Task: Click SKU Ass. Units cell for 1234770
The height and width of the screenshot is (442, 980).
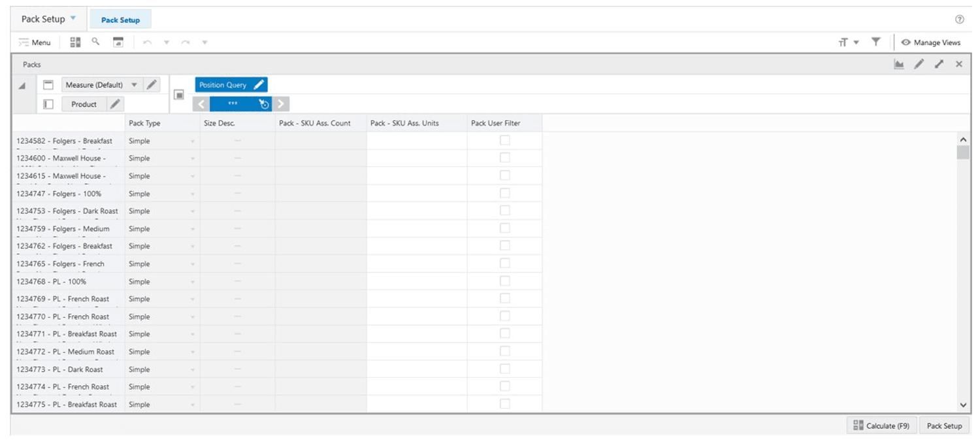Action: pos(417,316)
